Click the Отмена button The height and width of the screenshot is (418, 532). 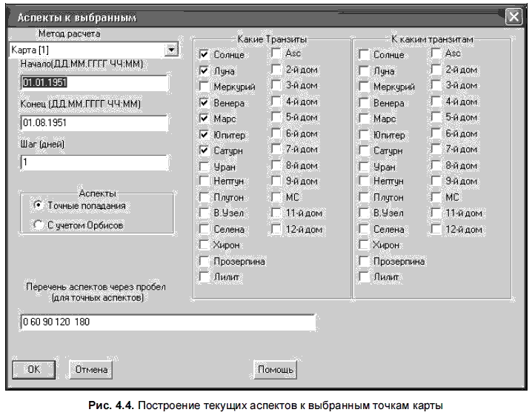[x=91, y=370]
